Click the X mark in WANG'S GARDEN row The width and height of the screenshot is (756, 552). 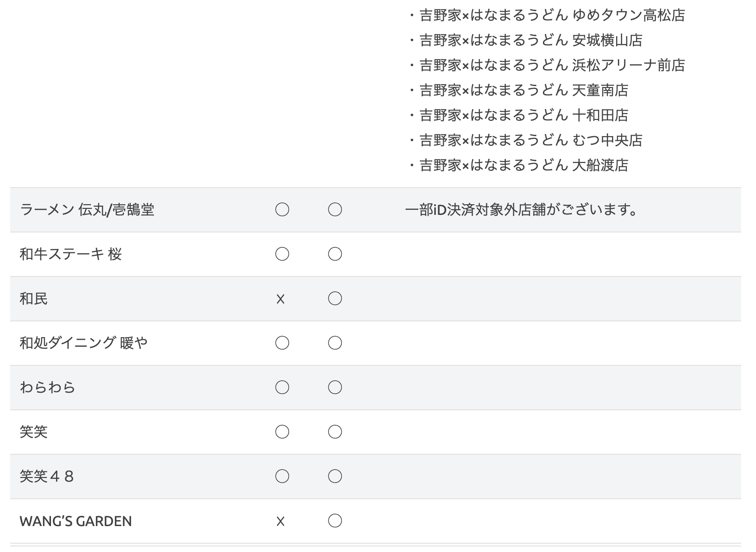[280, 521]
